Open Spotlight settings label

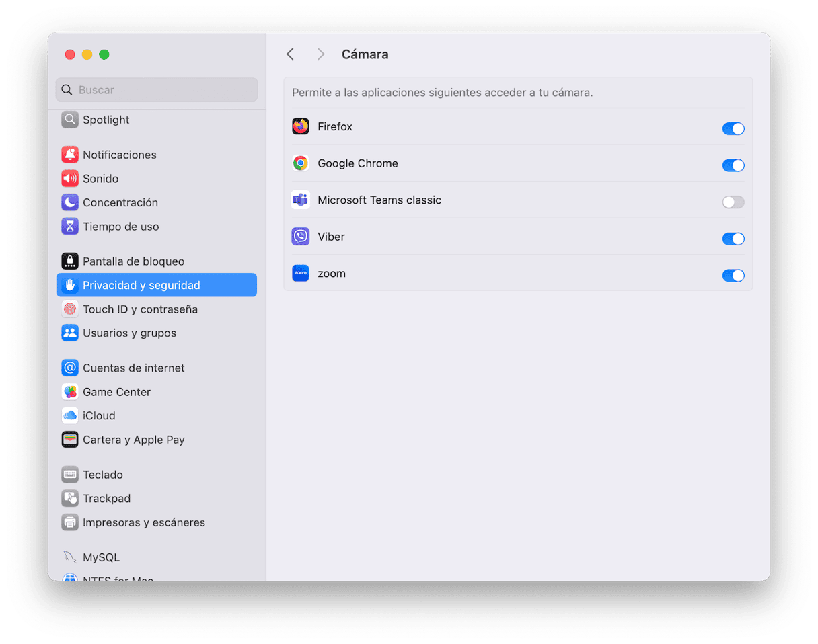click(106, 120)
